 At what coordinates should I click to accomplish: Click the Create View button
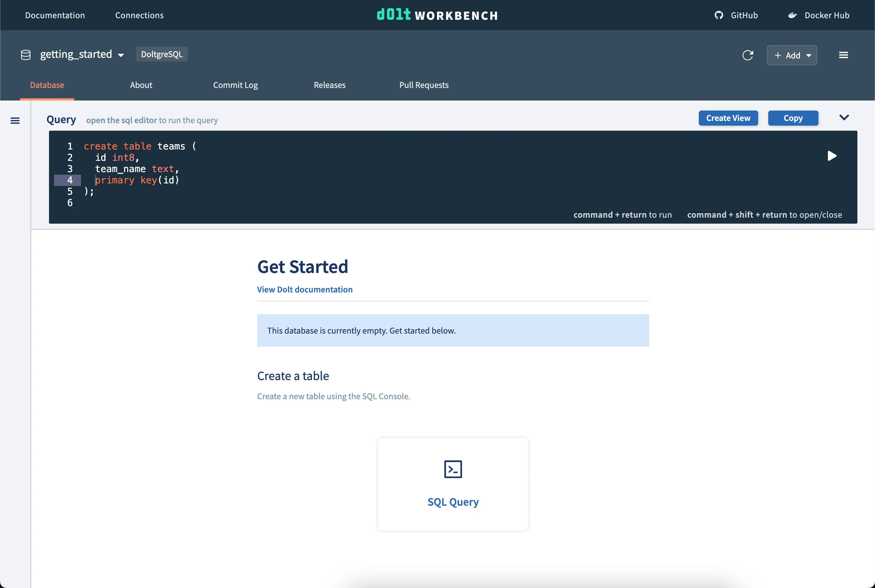(728, 118)
